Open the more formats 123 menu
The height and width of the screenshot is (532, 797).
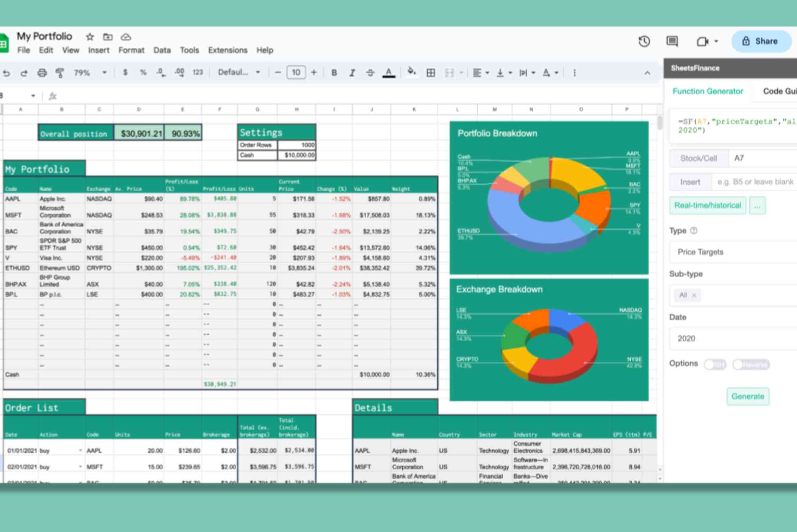point(198,73)
